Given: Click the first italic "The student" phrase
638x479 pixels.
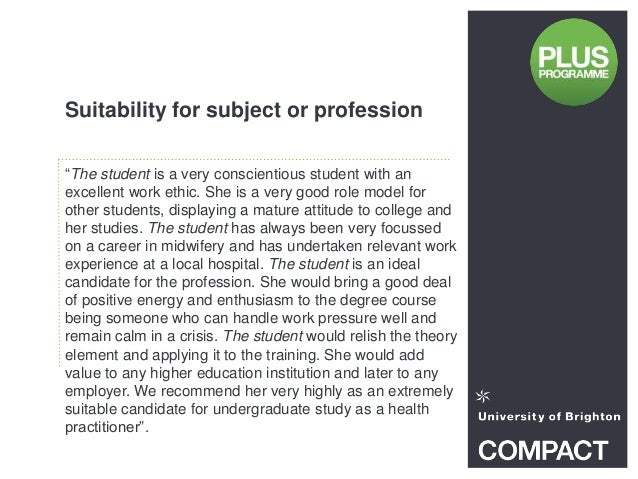Looking at the screenshot, I should 111,174.
